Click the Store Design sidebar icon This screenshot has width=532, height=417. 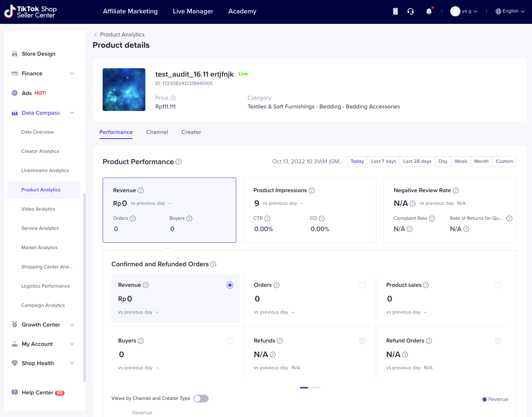(x=15, y=54)
